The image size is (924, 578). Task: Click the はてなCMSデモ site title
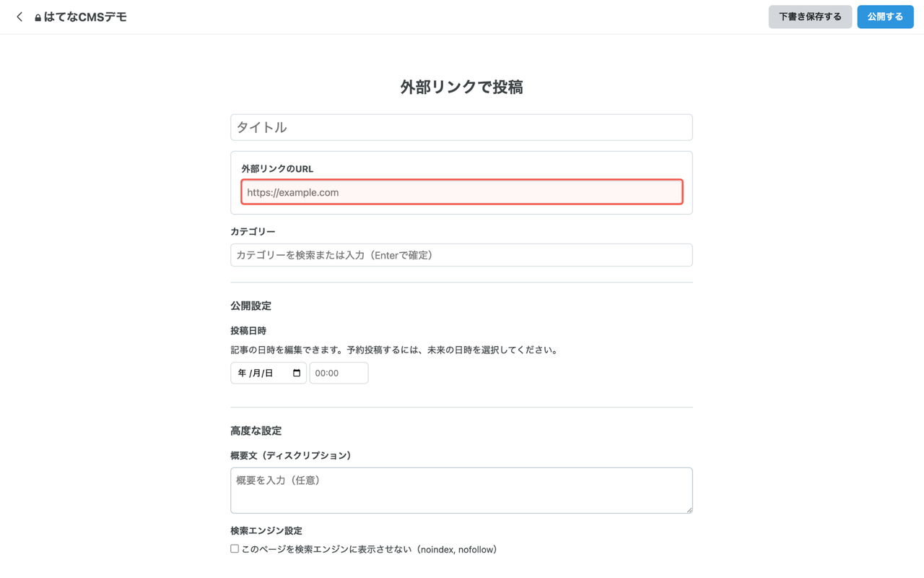(x=85, y=16)
